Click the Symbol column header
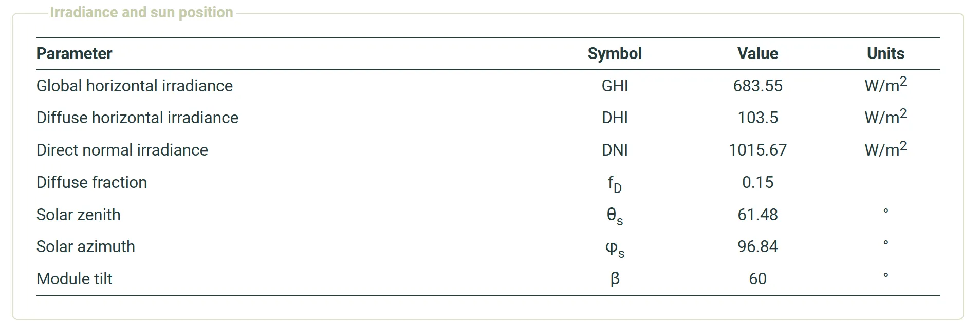The image size is (980, 326). (615, 53)
